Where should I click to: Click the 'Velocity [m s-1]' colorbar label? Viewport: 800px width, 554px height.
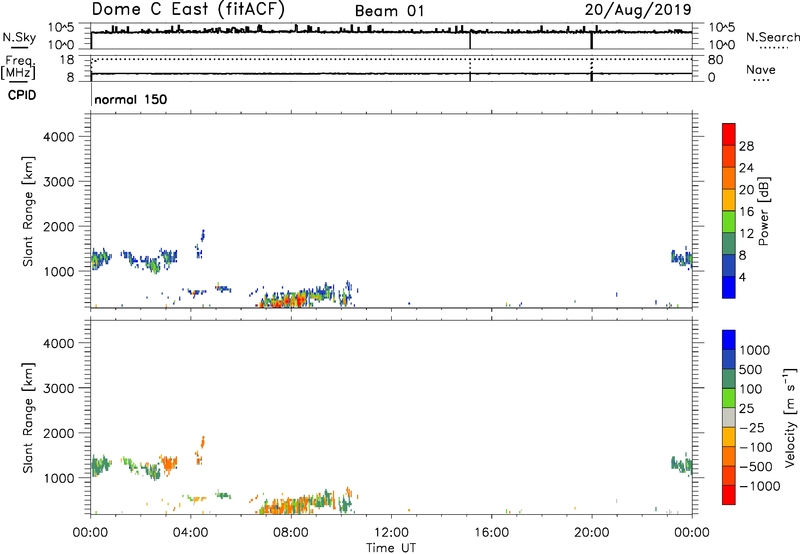[x=790, y=417]
